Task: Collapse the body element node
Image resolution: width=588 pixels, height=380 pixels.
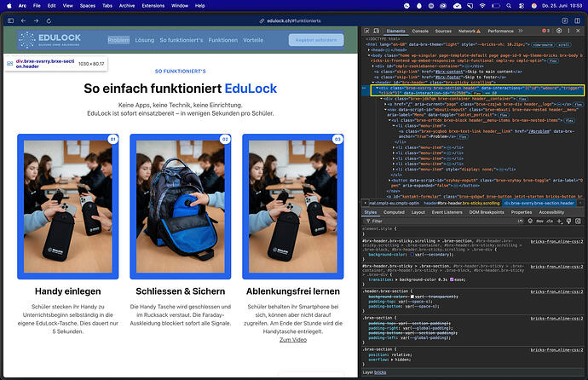Action: [x=369, y=55]
